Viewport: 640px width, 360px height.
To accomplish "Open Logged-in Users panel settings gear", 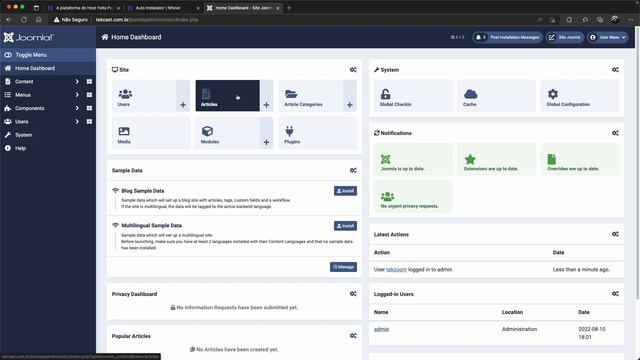I will [615, 294].
